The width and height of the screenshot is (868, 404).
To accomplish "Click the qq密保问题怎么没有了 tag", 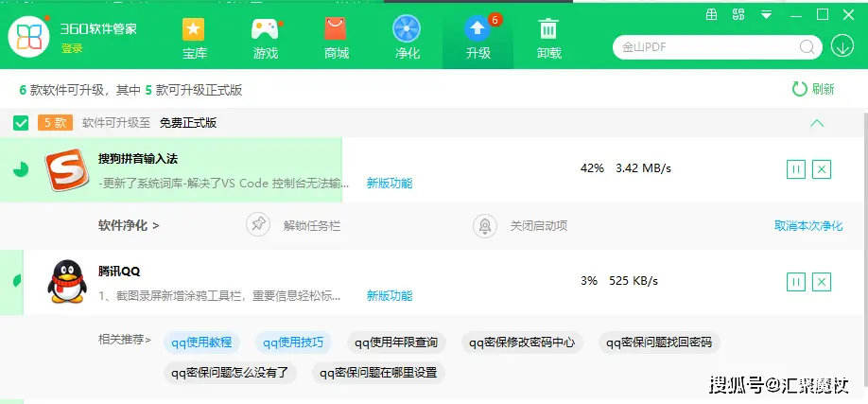I will point(230,373).
